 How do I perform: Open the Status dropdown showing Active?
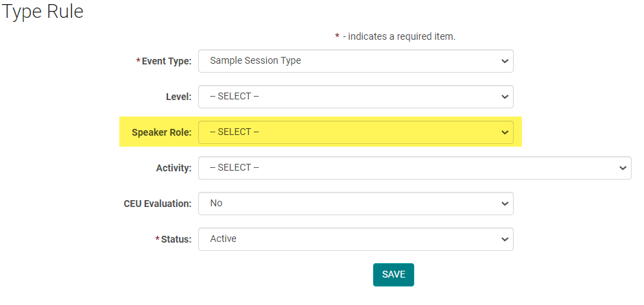355,239
